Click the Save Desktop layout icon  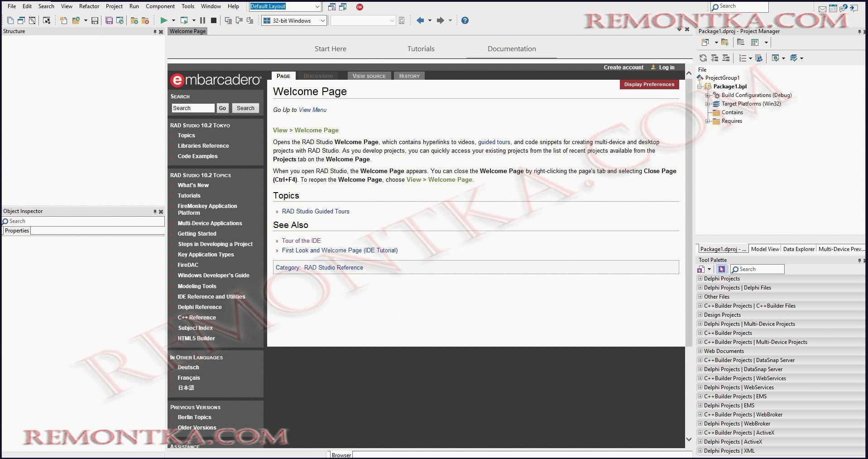[x=332, y=7]
